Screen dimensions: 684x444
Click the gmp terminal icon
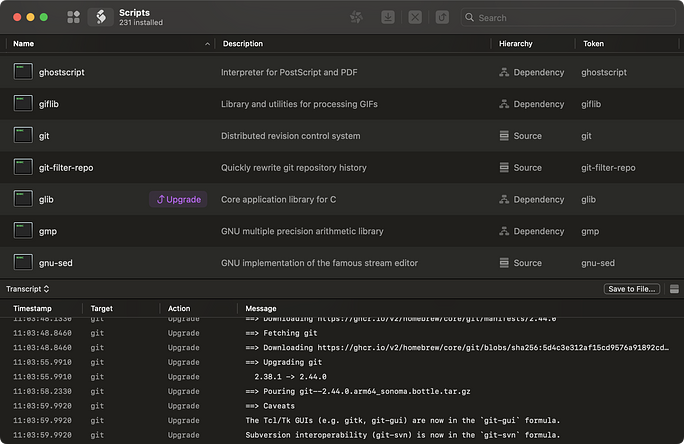tap(23, 231)
